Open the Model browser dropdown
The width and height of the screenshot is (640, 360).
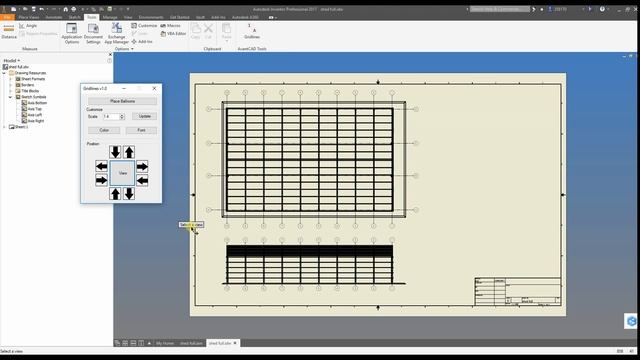(12, 60)
